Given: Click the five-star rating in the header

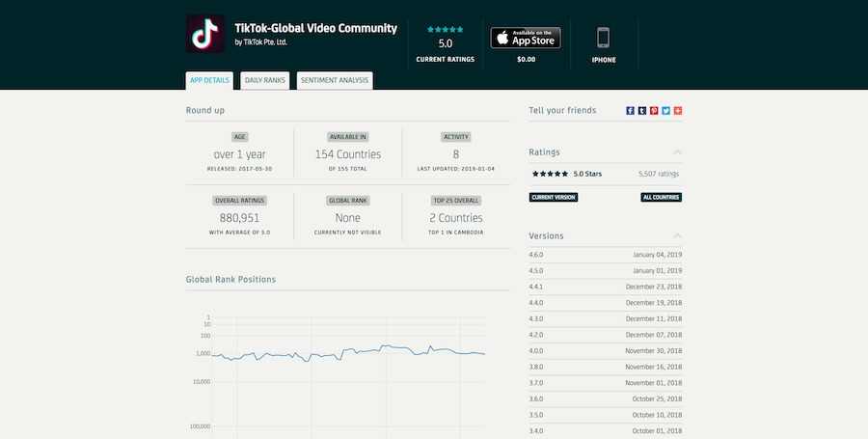Looking at the screenshot, I should tap(445, 30).
